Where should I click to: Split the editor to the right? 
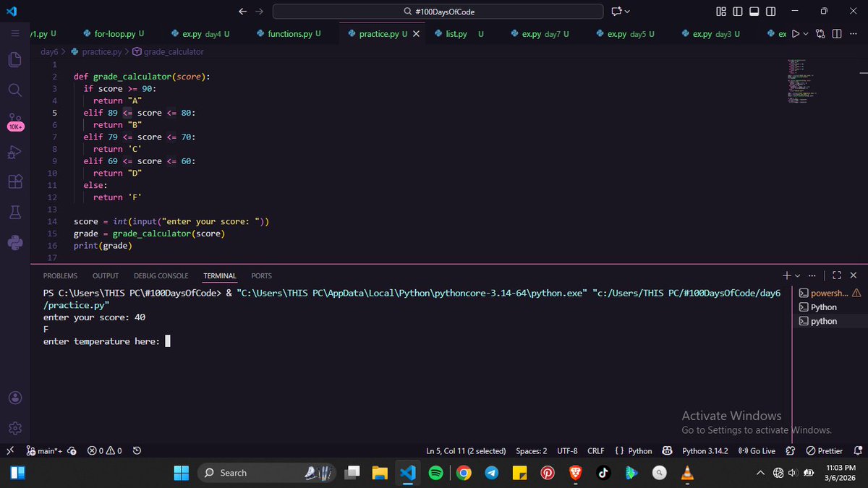[x=837, y=34]
